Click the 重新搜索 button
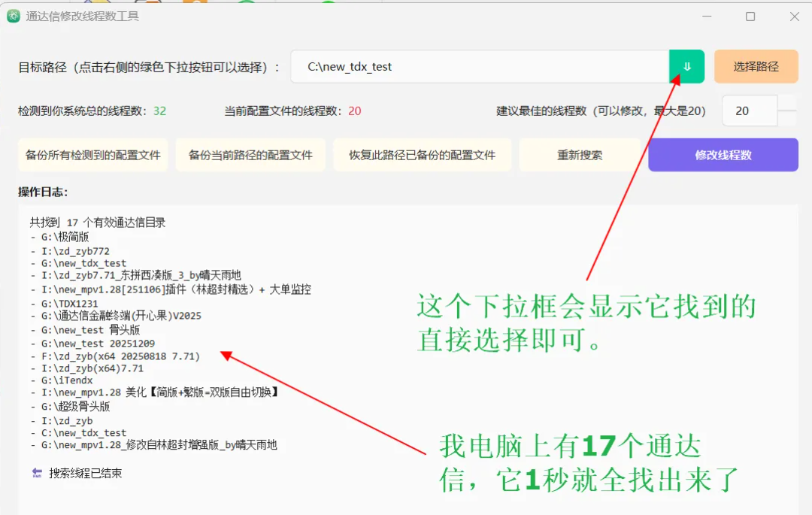 point(580,155)
